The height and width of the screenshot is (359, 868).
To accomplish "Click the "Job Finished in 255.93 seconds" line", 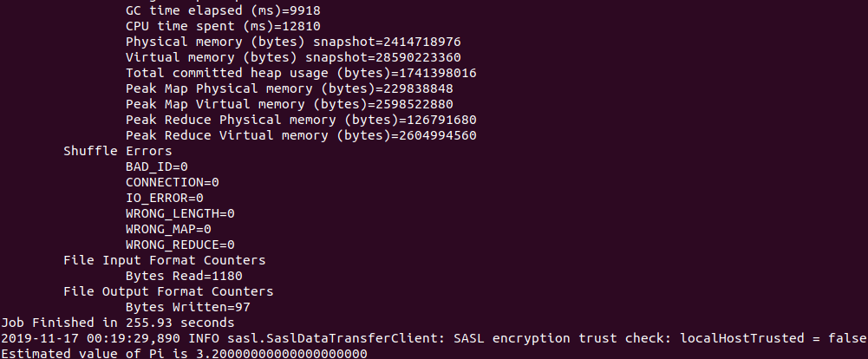I will click(117, 323).
